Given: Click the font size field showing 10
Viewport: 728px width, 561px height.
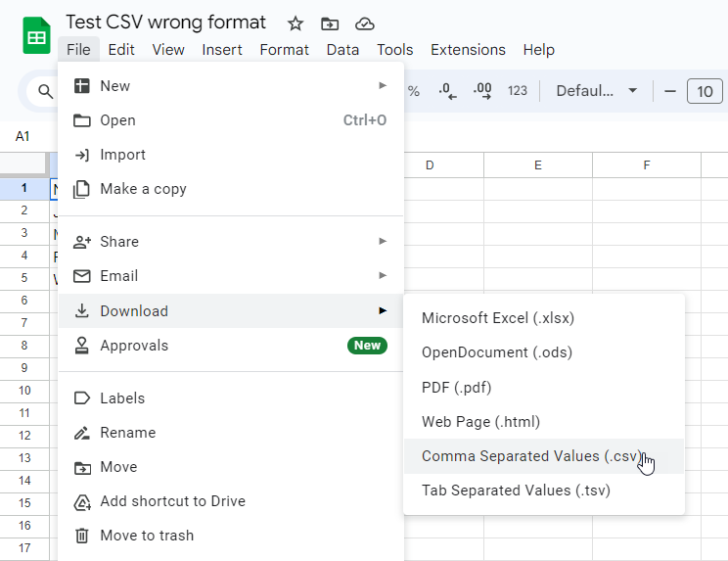Looking at the screenshot, I should [705, 91].
